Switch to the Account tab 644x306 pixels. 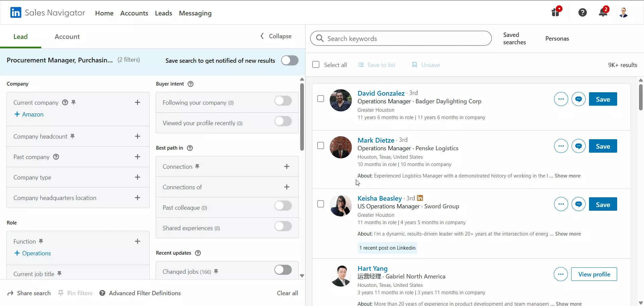pyautogui.click(x=67, y=37)
